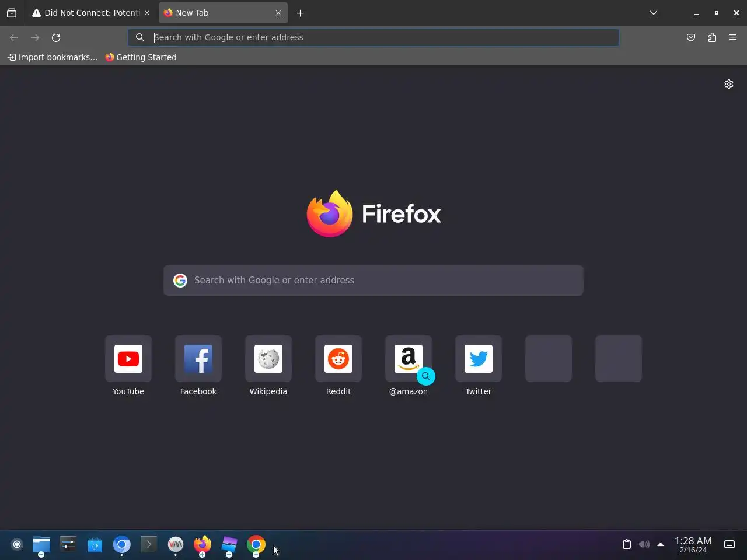Go back one page
The image size is (747, 560).
pos(14,37)
